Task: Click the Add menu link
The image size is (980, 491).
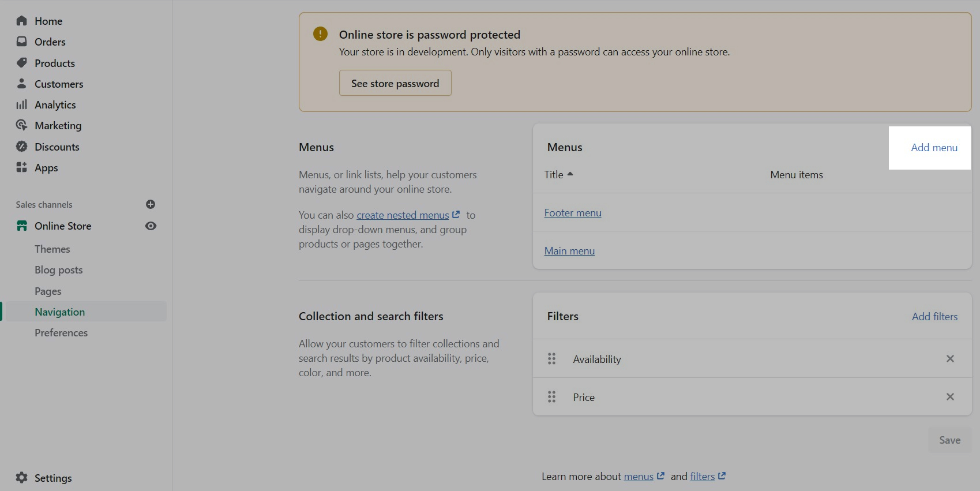Action: (934, 148)
